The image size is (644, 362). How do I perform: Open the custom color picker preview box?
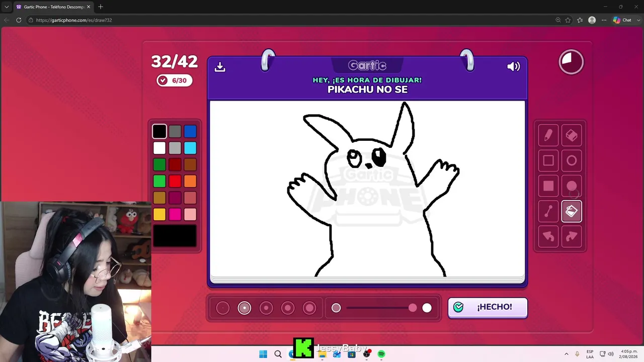(175, 236)
